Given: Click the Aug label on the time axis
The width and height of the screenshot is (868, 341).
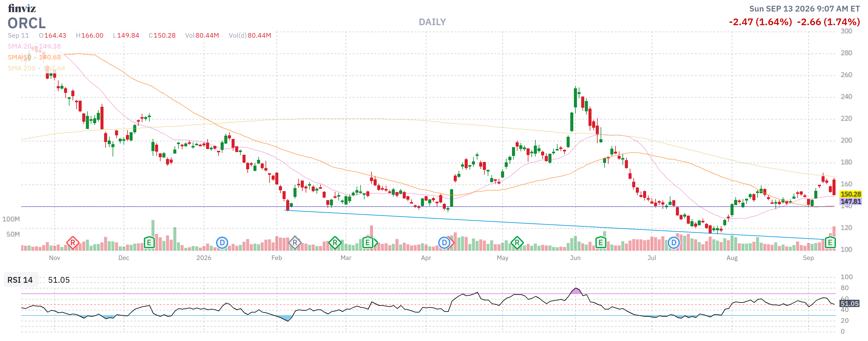Looking at the screenshot, I should (732, 258).
